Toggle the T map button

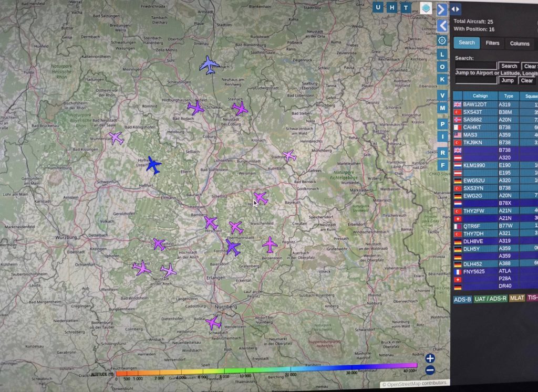tap(406, 7)
